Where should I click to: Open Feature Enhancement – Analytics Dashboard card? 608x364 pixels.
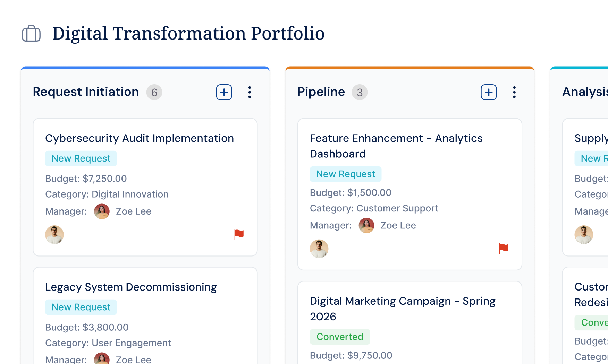[x=396, y=146]
